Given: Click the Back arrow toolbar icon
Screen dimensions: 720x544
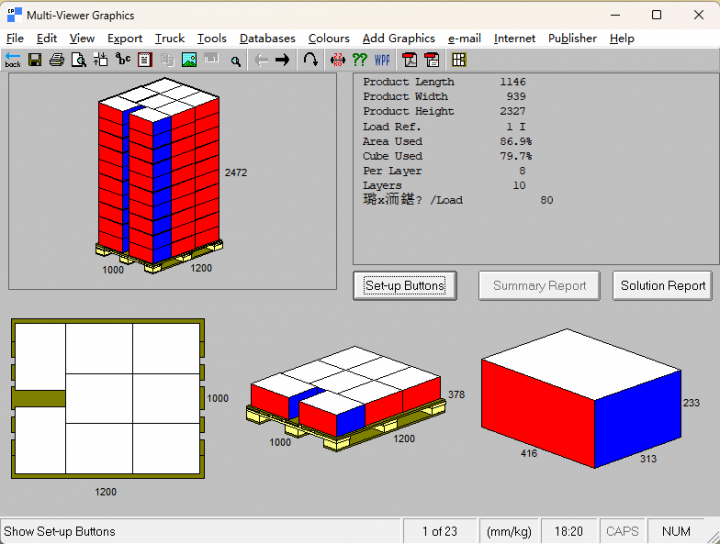Looking at the screenshot, I should tap(12, 60).
